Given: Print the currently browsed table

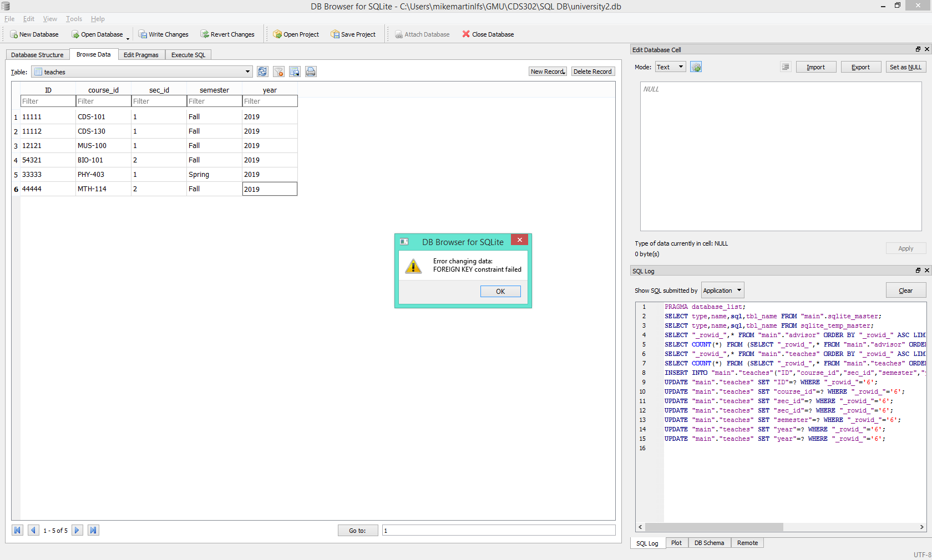Looking at the screenshot, I should click(311, 72).
